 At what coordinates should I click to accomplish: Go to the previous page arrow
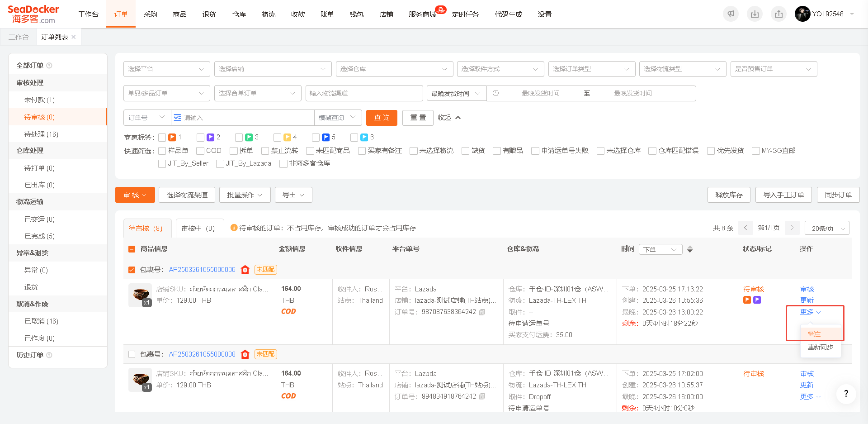(x=745, y=228)
